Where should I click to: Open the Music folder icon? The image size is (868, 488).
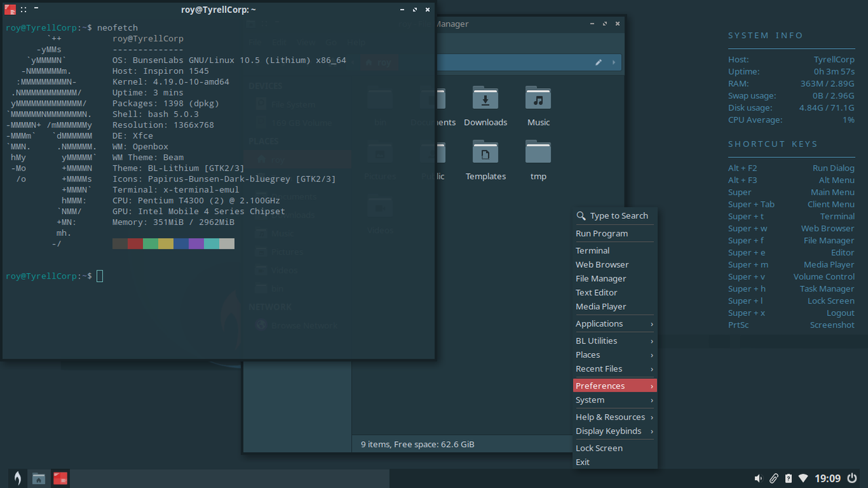coord(538,98)
